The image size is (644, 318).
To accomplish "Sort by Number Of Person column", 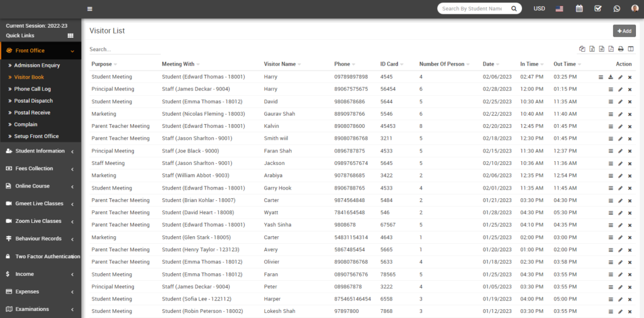I will [445, 64].
